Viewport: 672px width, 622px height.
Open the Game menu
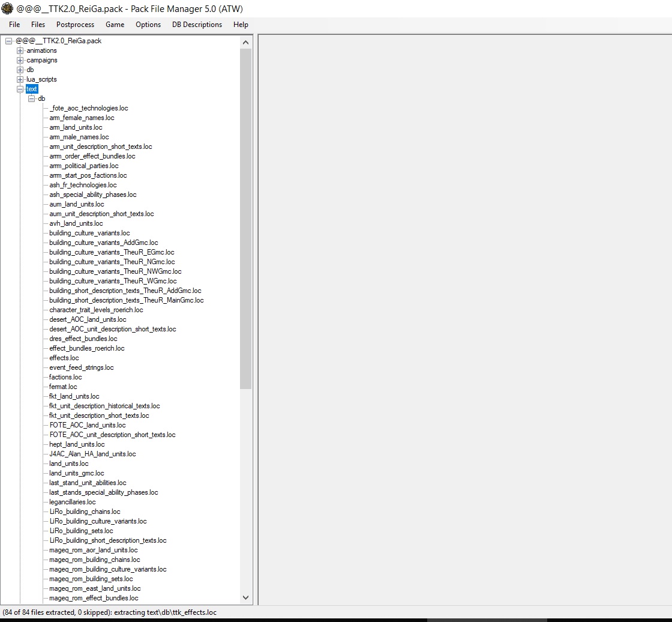point(115,25)
